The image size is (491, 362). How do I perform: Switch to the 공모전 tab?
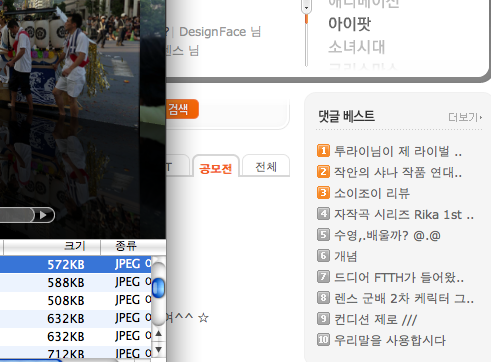pyautogui.click(x=216, y=168)
